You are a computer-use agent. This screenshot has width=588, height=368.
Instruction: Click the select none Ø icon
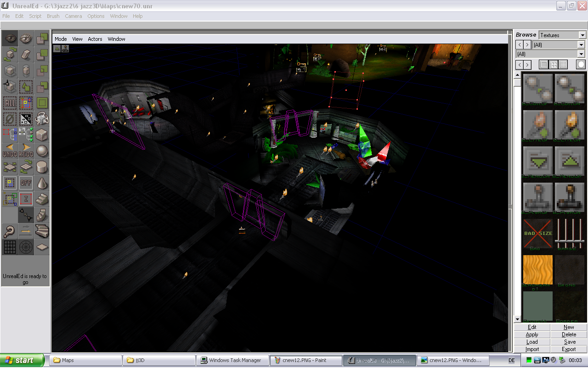pos(10,119)
